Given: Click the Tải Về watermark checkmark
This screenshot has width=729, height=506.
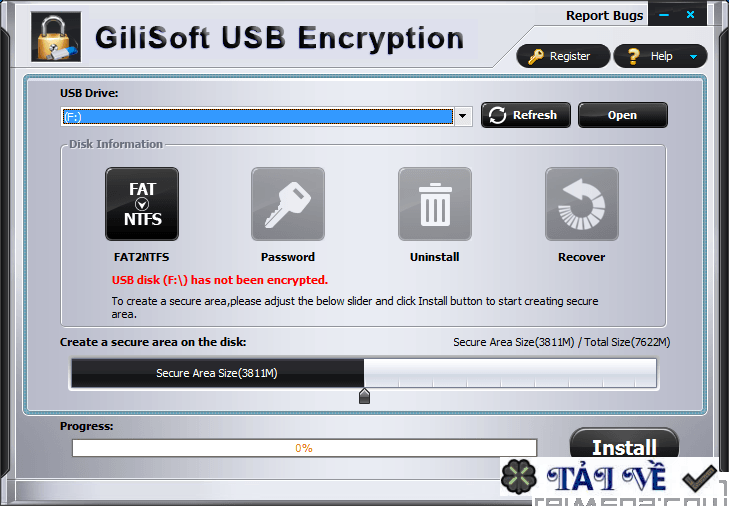Looking at the screenshot, I should [699, 478].
